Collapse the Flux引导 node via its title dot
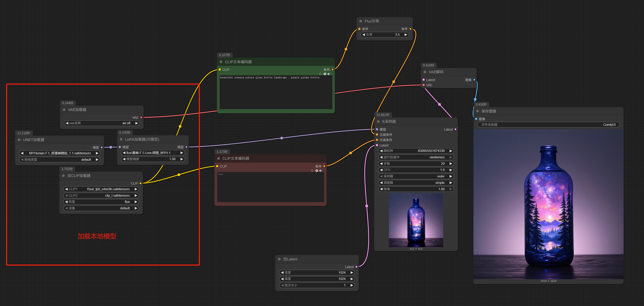644x306 pixels. 361,21
